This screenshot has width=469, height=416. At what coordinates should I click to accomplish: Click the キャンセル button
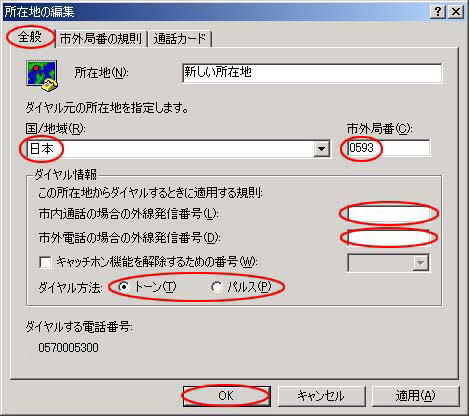tap(321, 396)
